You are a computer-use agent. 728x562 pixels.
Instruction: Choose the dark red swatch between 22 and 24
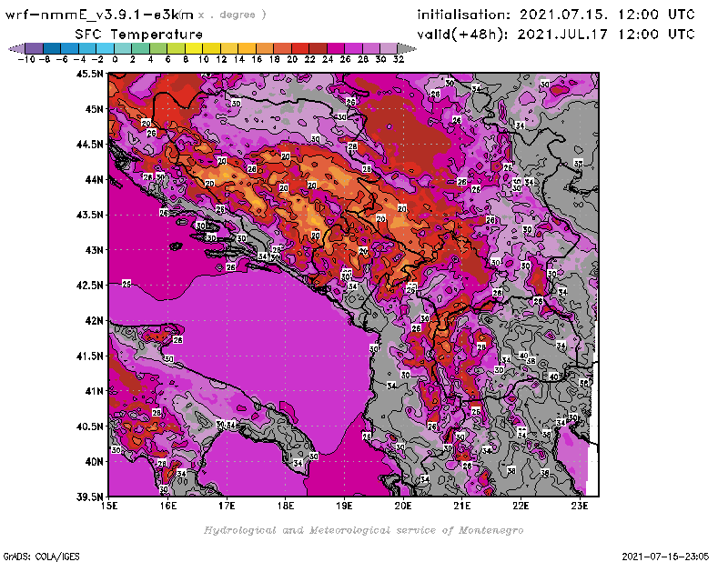pos(318,48)
